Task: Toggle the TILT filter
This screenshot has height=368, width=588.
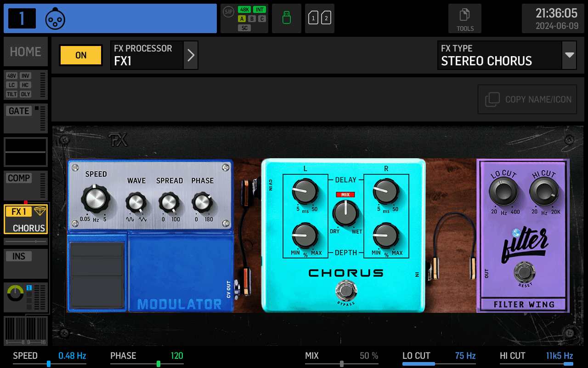Action: point(12,94)
